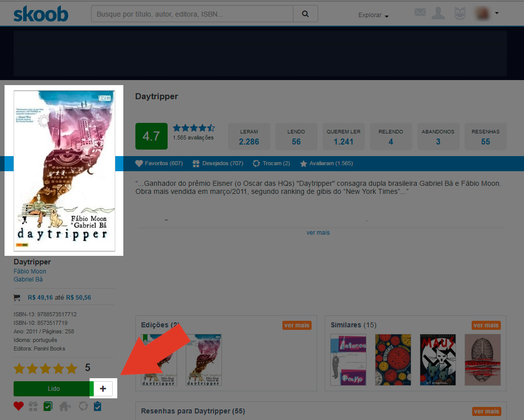Click the search magnifier button

click(x=305, y=14)
